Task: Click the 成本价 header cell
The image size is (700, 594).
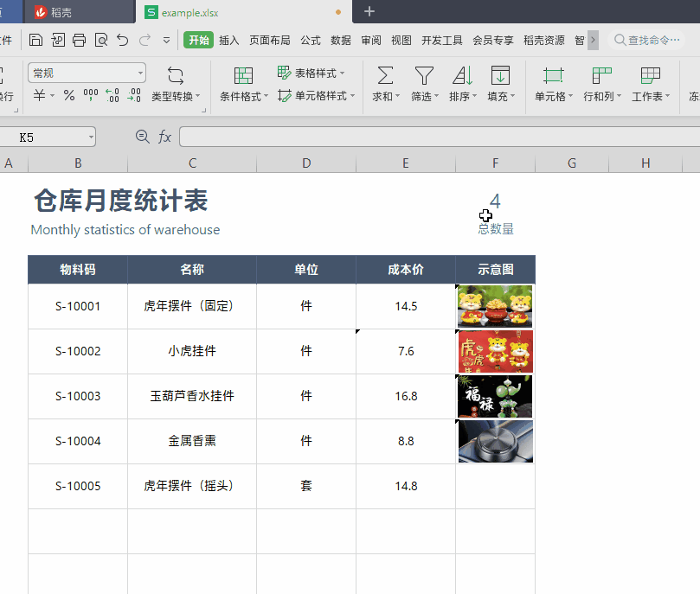Action: pos(406,270)
